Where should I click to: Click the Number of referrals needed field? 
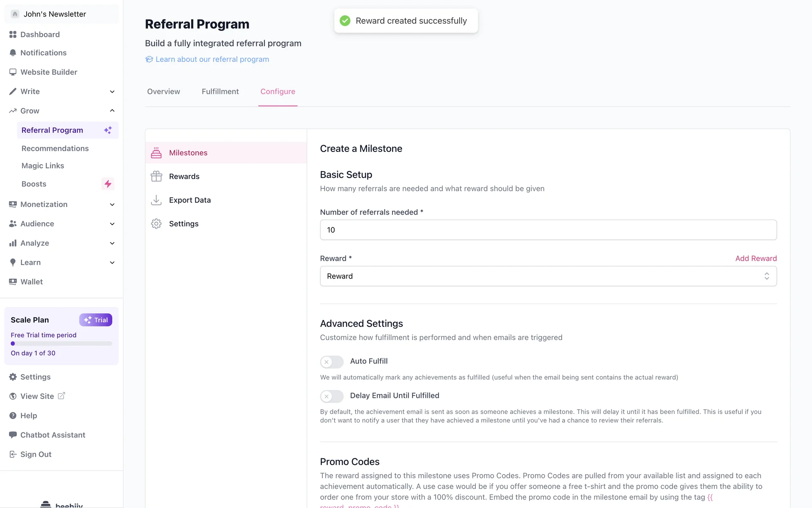point(548,230)
